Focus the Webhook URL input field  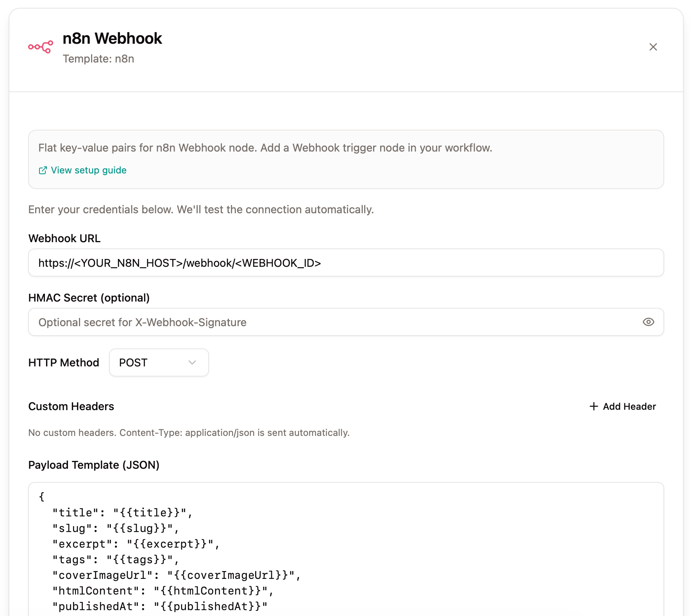346,263
